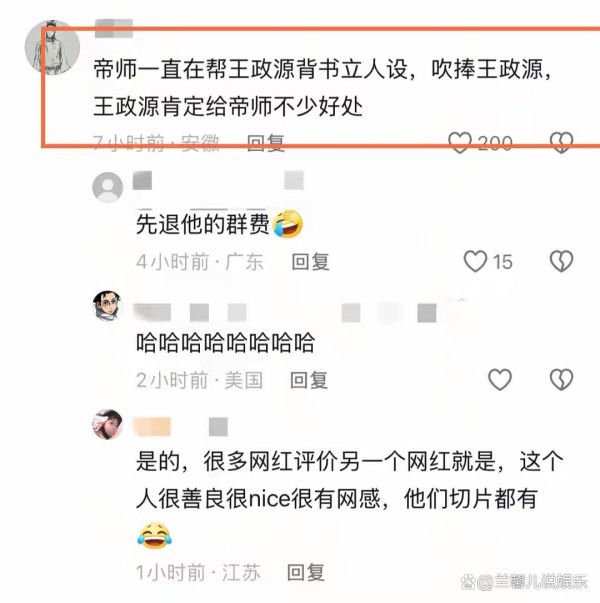Open the cartoon glasses avatar profile
The image size is (600, 603).
click(x=107, y=306)
